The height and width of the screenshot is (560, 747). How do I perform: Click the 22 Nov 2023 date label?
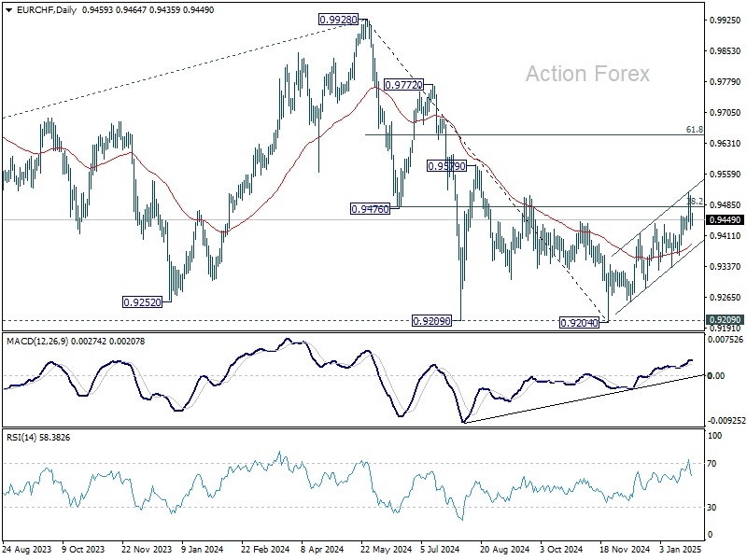(x=147, y=549)
